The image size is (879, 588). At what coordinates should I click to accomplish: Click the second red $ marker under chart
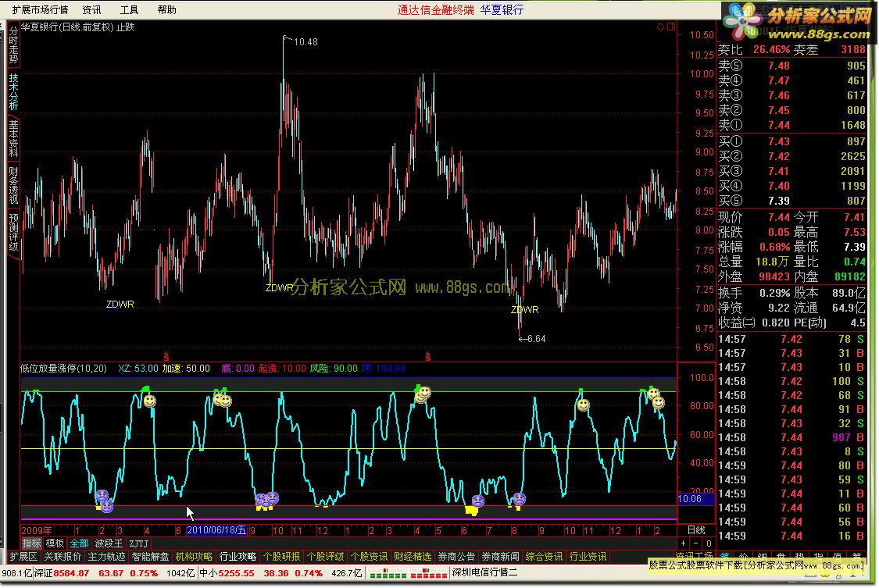pyautogui.click(x=427, y=357)
